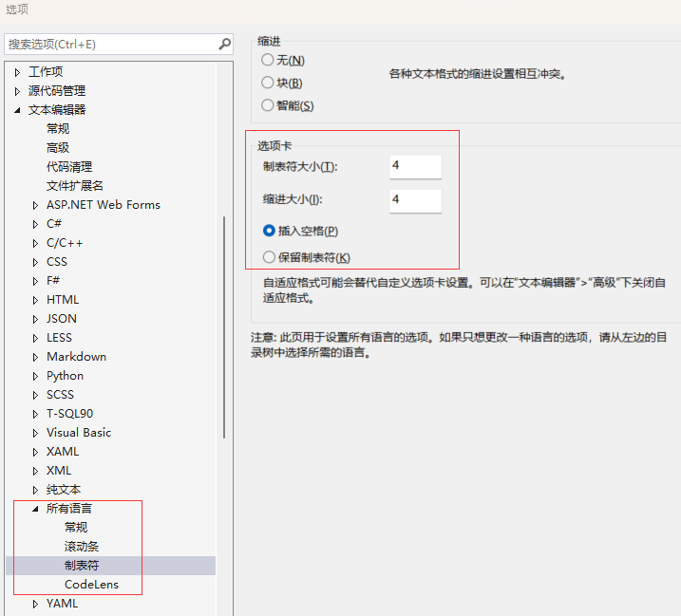
Task: Click the Python tree item label
Action: 66,376
